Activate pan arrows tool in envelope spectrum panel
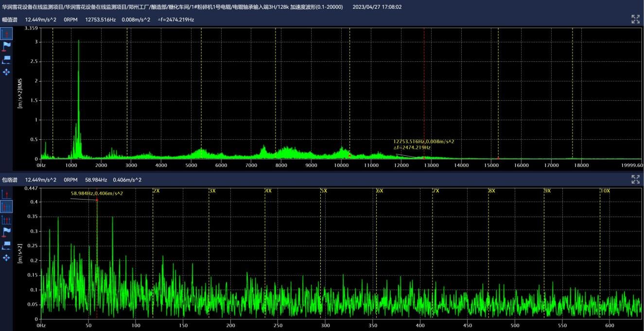 6,257
